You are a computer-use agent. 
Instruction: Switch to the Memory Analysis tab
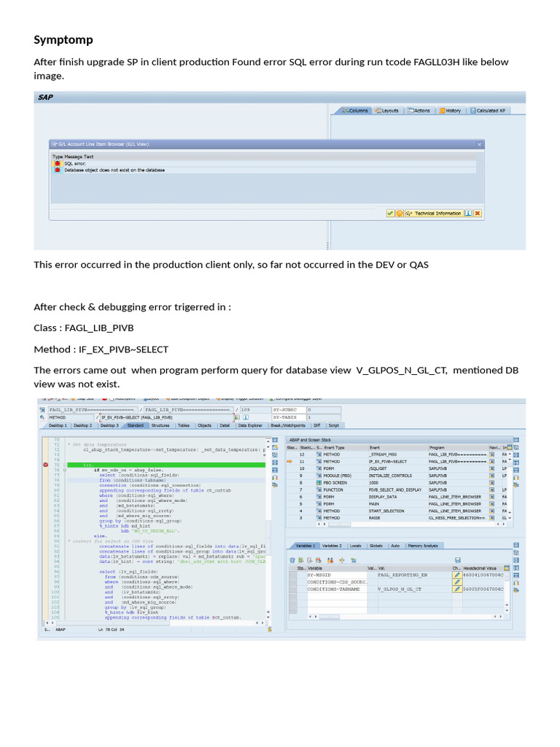coord(423,546)
